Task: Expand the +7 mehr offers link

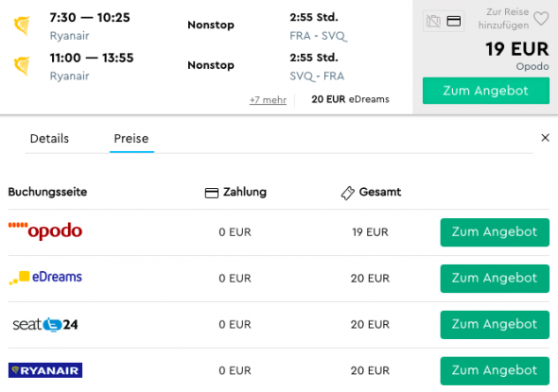Action: coord(268,100)
